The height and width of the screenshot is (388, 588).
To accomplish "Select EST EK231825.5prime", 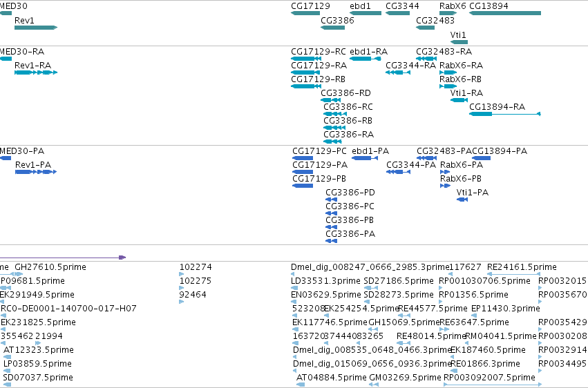I will [x=38, y=322].
